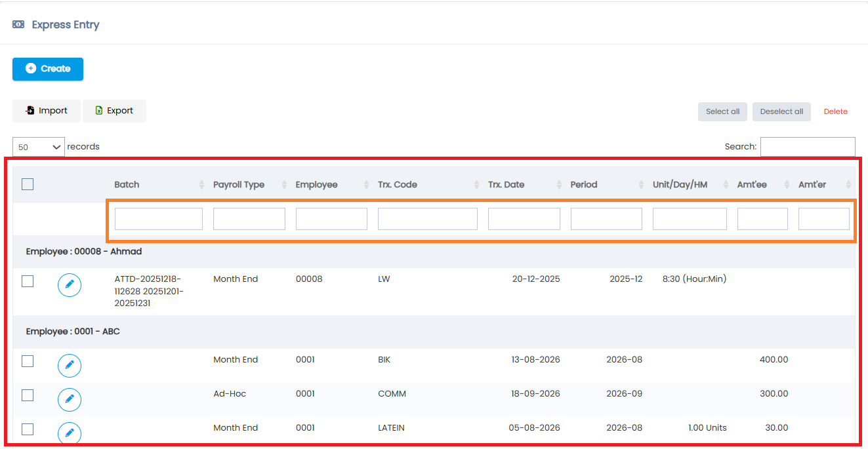Click the amount 400.00
Viewport: 868px width, 449px height.
pyautogui.click(x=774, y=360)
